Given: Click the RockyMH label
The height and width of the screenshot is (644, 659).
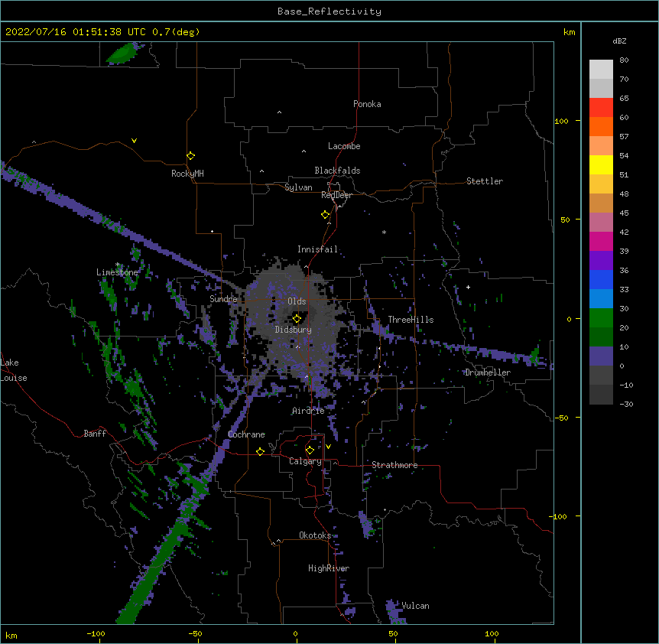Looking at the screenshot, I should pyautogui.click(x=187, y=174).
